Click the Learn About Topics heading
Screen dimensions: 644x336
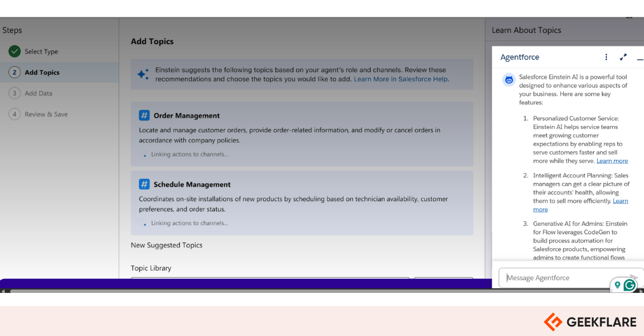point(526,30)
